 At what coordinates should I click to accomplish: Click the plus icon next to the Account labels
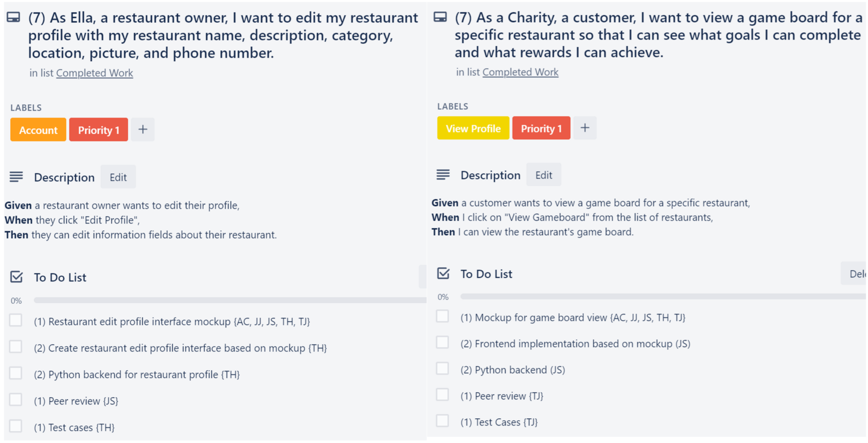click(x=143, y=130)
